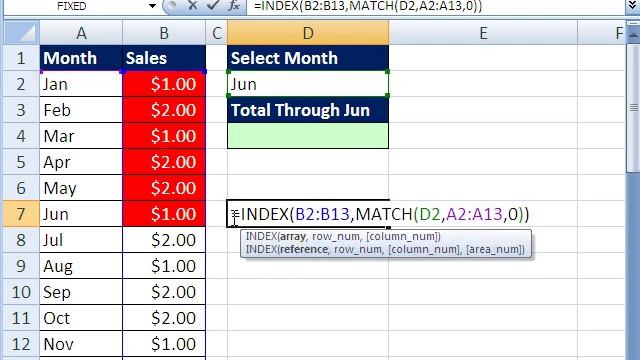Select row 6 header

(21, 188)
